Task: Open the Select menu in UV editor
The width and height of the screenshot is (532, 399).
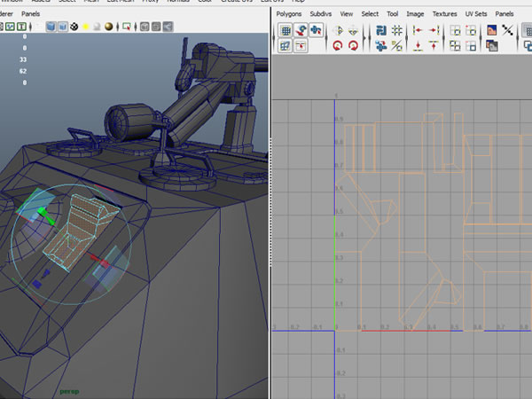Action: coord(370,14)
